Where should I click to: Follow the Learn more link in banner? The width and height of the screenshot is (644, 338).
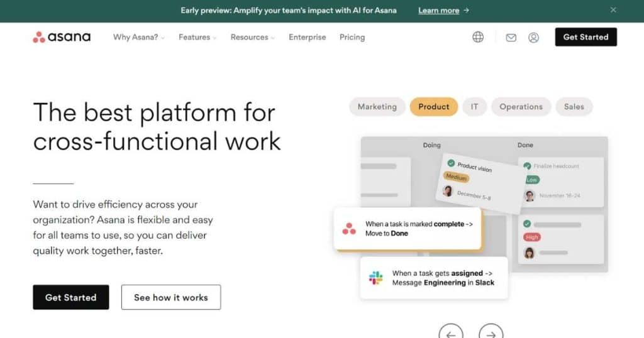pos(438,11)
